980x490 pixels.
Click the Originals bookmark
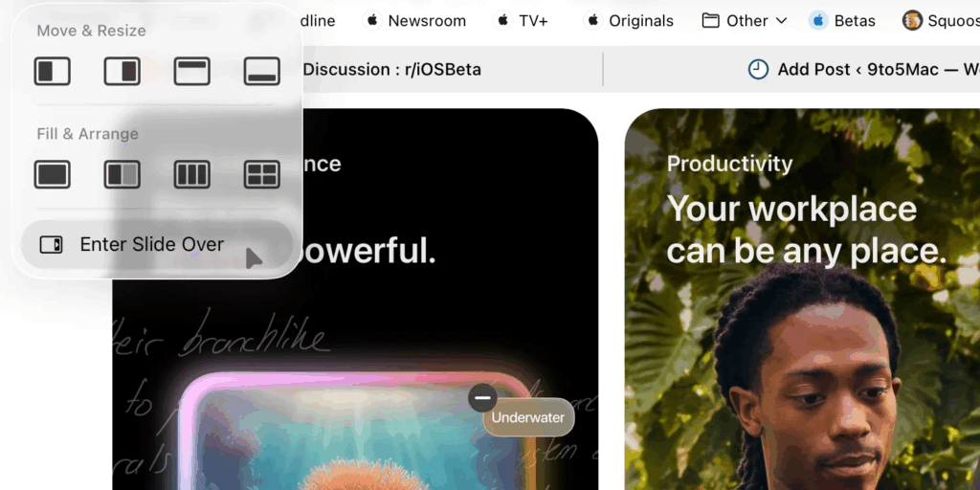pos(630,20)
